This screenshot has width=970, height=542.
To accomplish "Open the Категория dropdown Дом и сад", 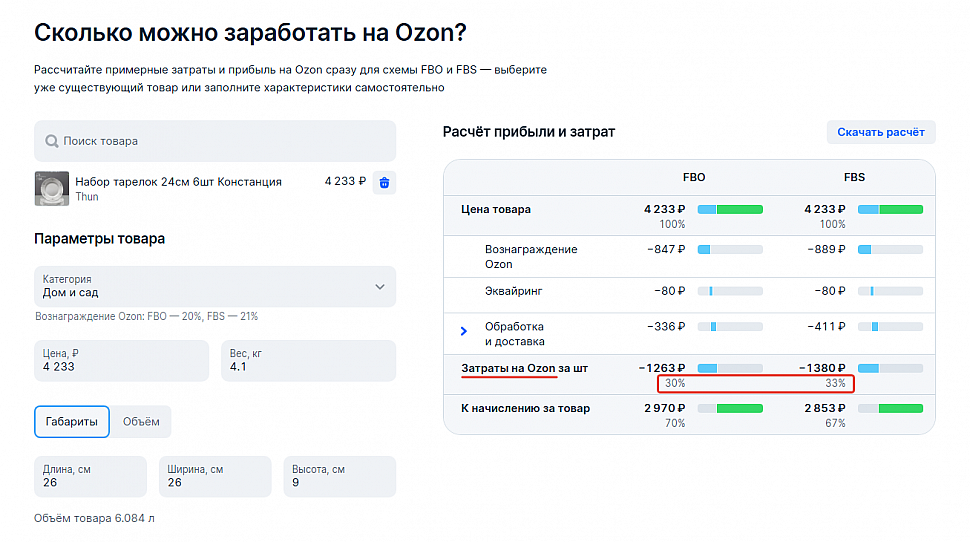I will coord(215,286).
